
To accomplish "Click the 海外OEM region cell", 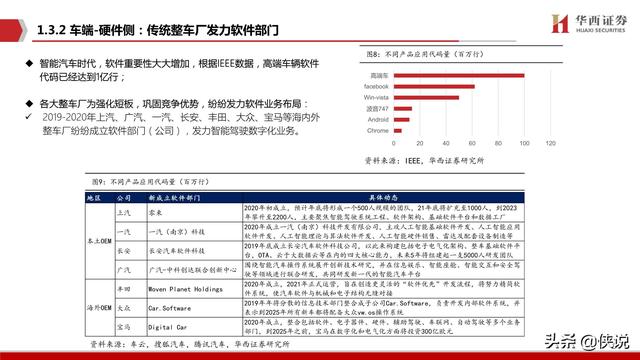I will (100, 308).
